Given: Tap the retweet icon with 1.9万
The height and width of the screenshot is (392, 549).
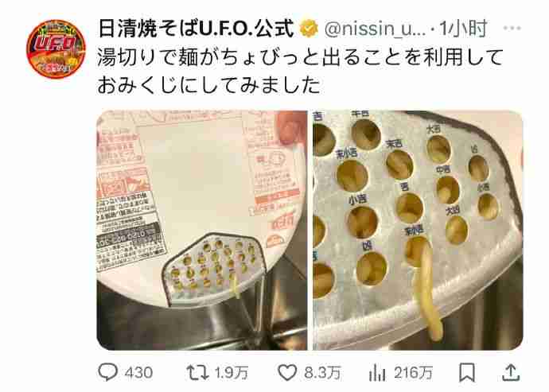Looking at the screenshot, I should click(197, 372).
